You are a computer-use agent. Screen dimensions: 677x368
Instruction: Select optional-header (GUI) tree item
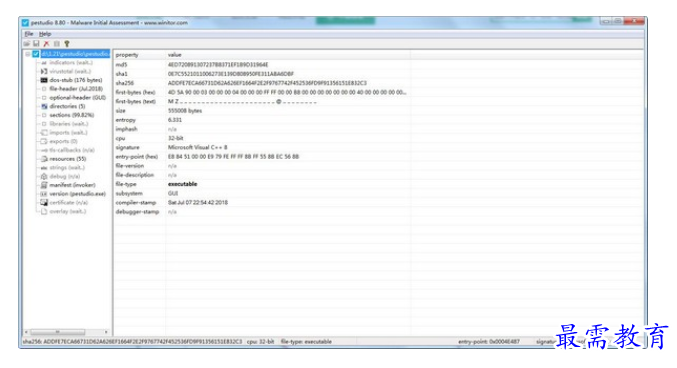click(x=77, y=98)
